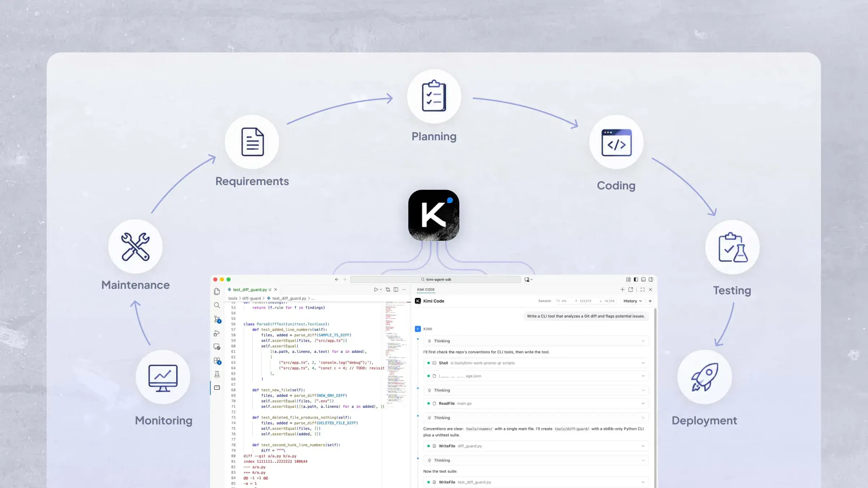
Task: Expand the ReadFile main.go step
Action: (x=536, y=403)
